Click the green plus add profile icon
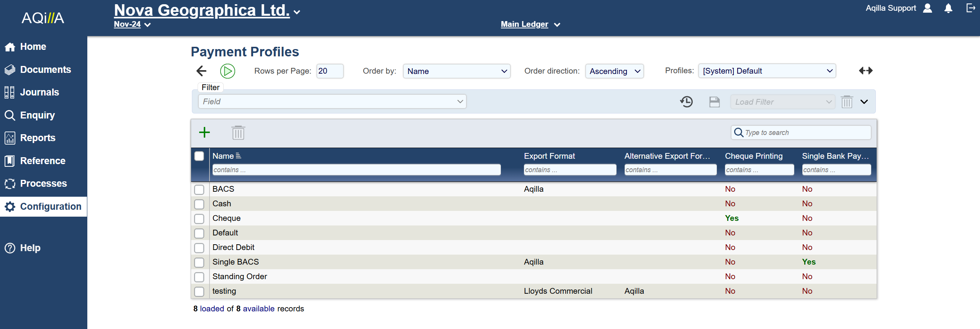980x329 pixels. point(205,133)
